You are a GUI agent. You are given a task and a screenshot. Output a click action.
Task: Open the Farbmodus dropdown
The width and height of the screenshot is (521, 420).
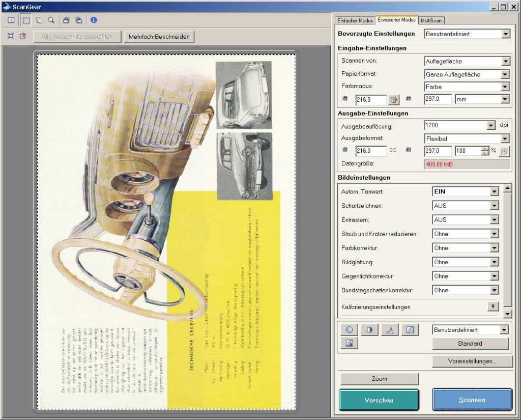(x=467, y=87)
